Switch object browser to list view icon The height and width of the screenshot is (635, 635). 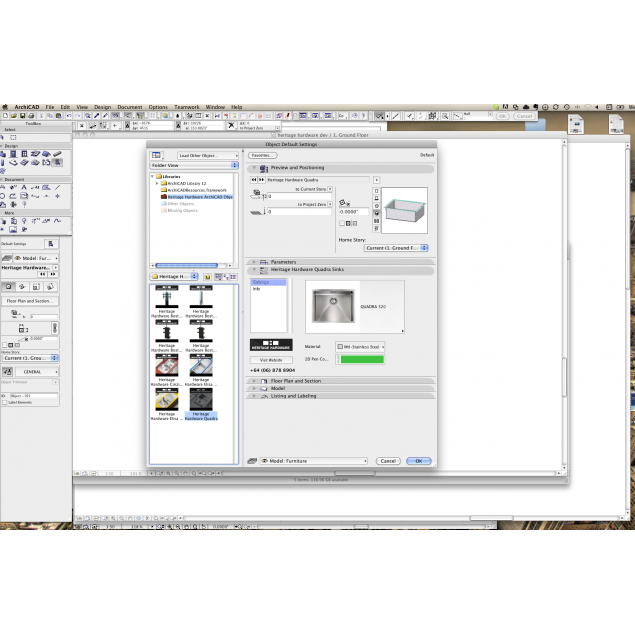(233, 277)
